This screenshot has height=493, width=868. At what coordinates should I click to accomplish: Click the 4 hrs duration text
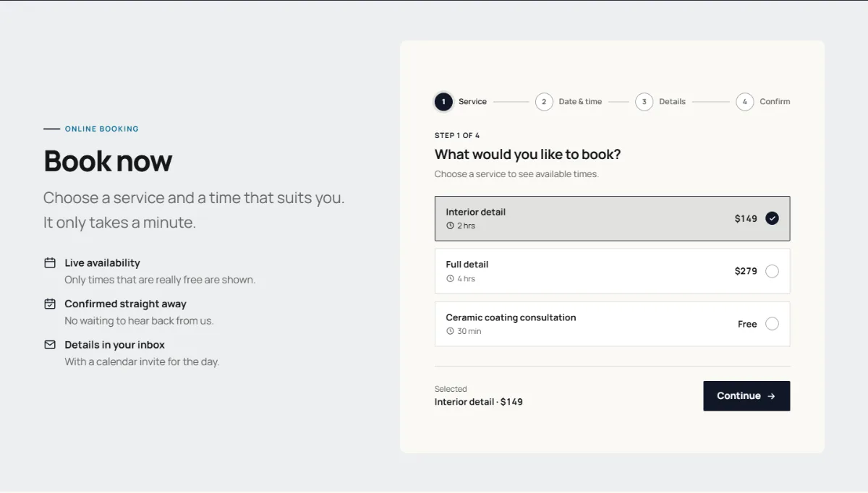466,278
